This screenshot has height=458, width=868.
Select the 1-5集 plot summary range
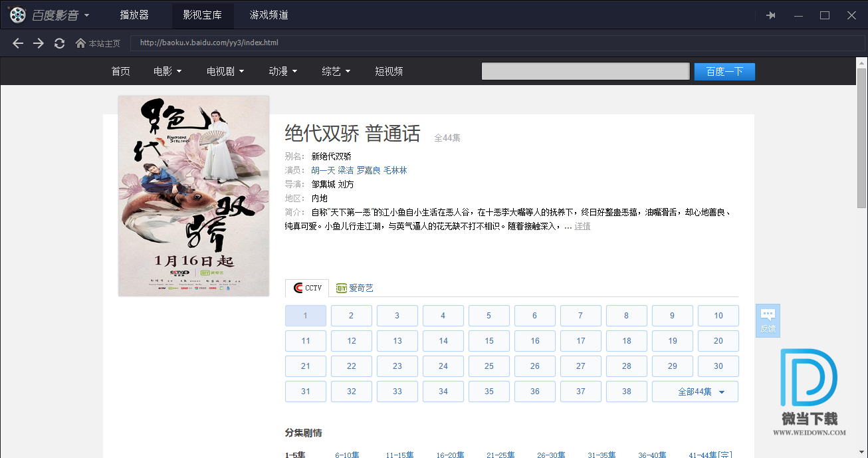295,455
